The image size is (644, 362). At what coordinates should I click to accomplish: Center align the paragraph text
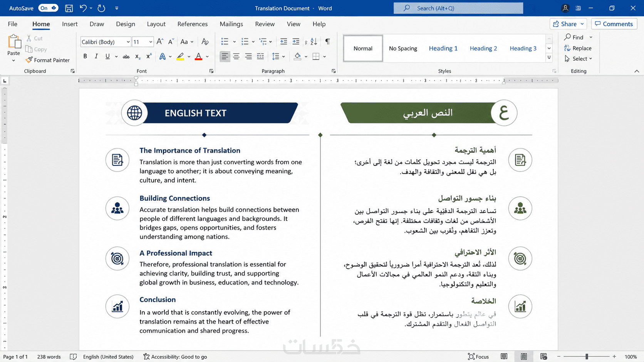[236, 57]
